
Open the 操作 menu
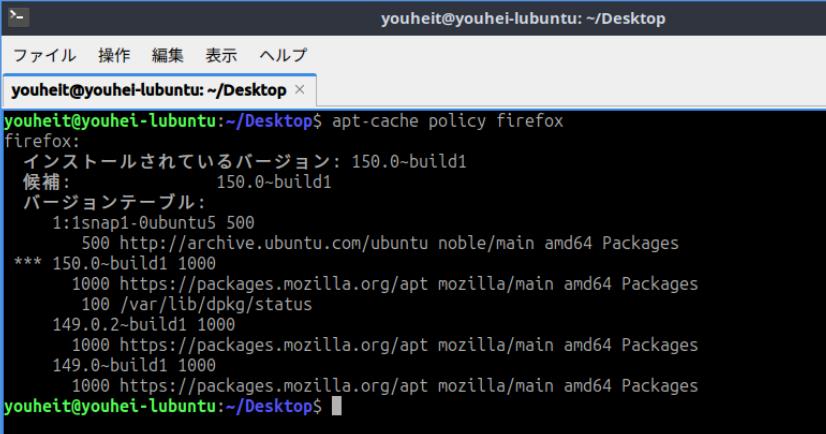pos(114,55)
